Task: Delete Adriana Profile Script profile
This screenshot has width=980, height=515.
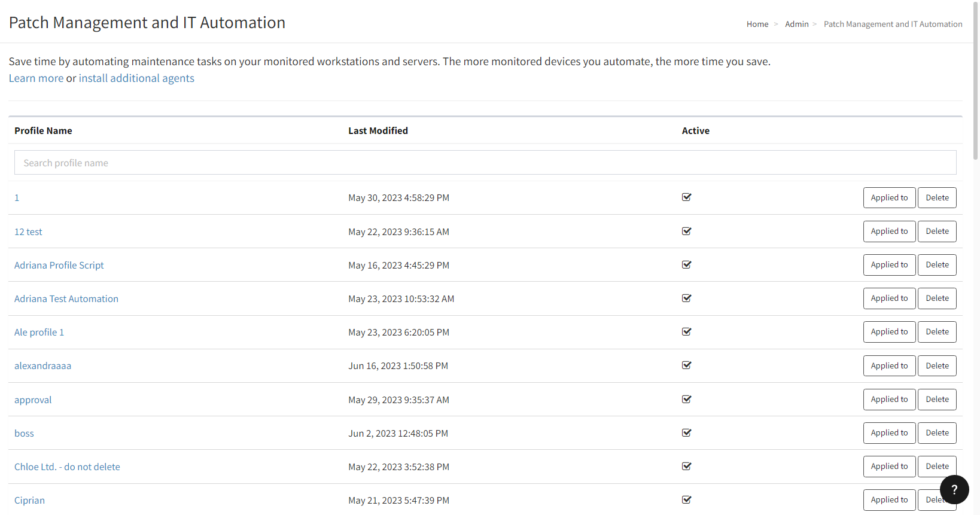Action: (x=937, y=264)
